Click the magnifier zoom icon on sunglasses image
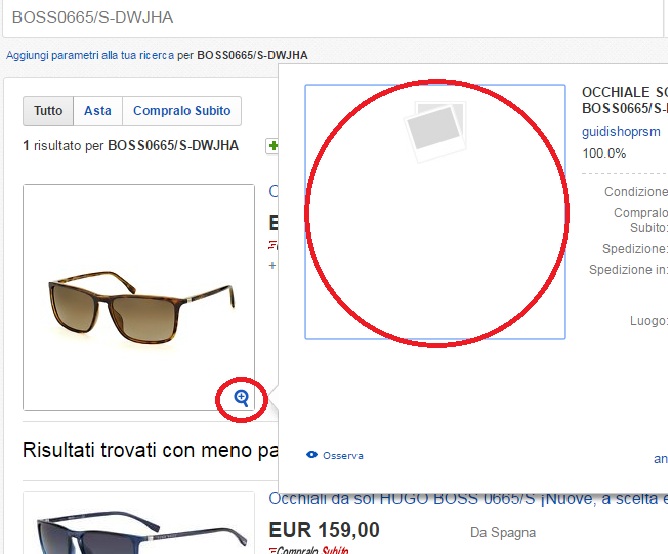668x554 pixels. click(x=242, y=398)
